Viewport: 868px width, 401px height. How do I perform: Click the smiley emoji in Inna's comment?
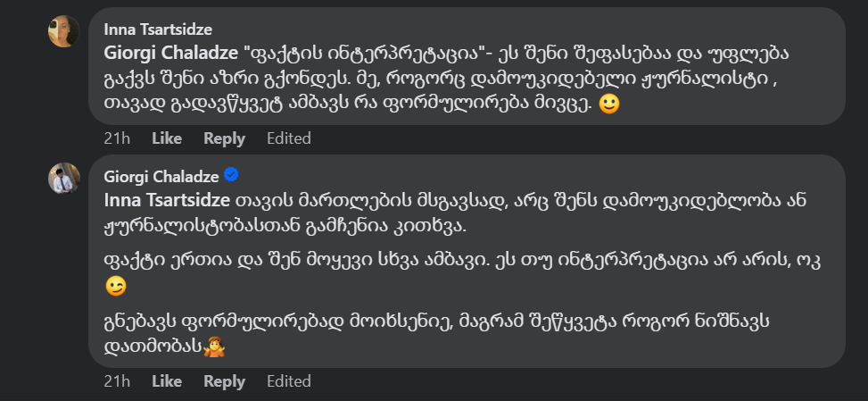click(608, 104)
